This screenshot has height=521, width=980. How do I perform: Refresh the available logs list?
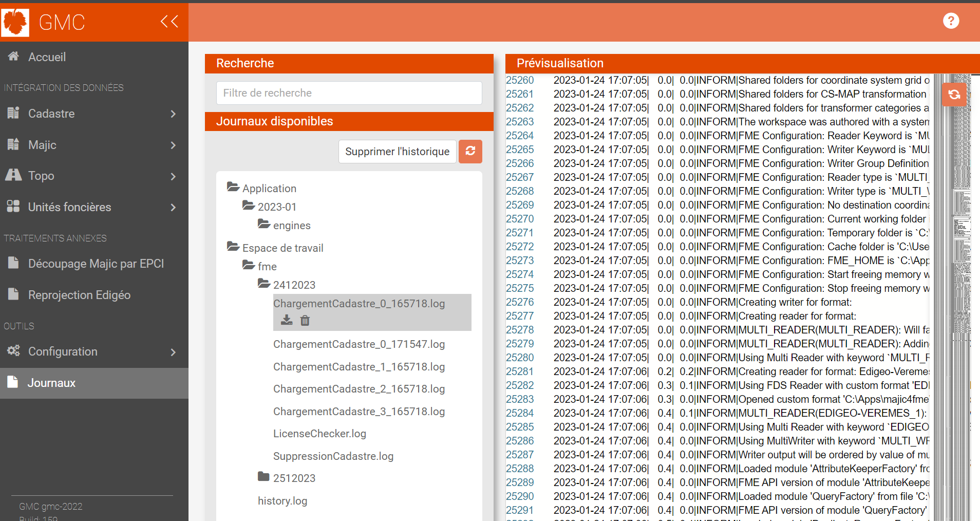(x=470, y=152)
